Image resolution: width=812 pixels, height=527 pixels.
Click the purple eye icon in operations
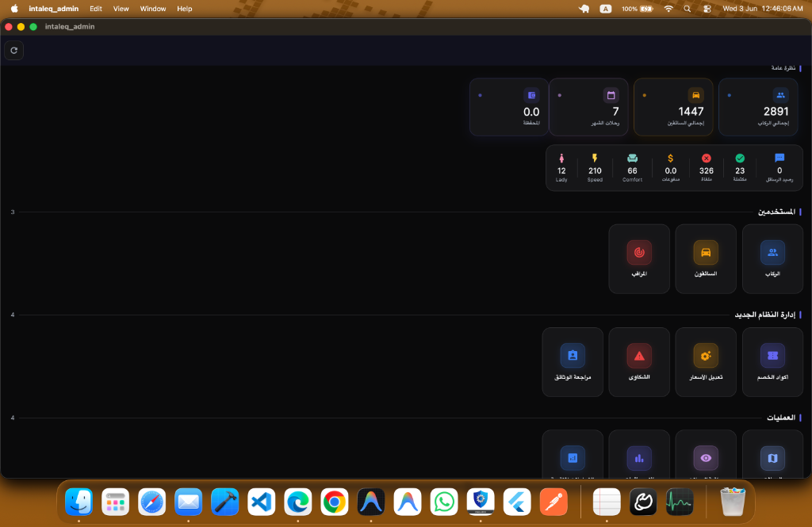pos(706,458)
